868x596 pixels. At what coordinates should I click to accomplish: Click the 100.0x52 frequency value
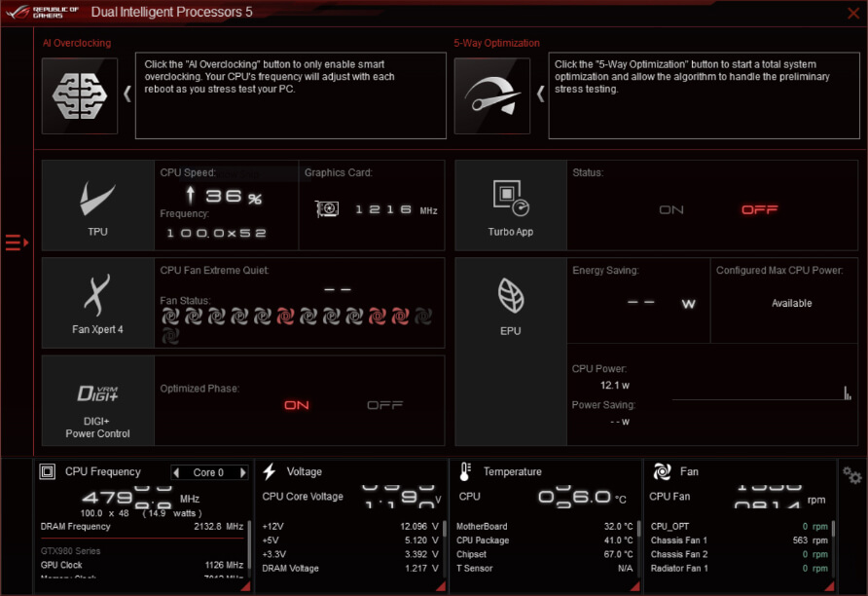[216, 233]
